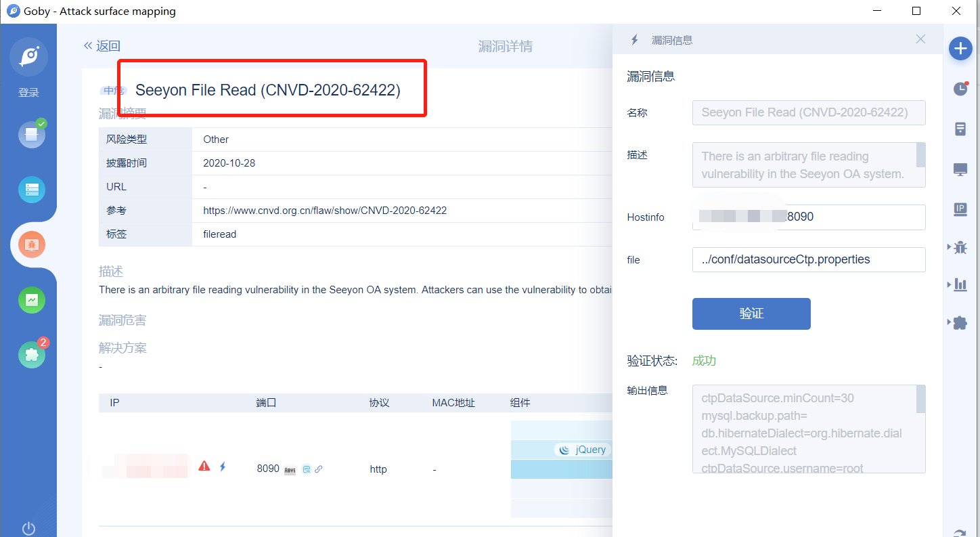Click the puzzle plugin icon in the right toolbar
Screen dimensions: 980x537
point(960,323)
